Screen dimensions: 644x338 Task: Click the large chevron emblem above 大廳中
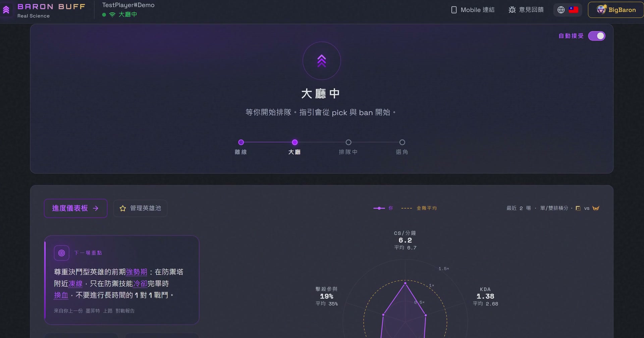click(x=322, y=61)
